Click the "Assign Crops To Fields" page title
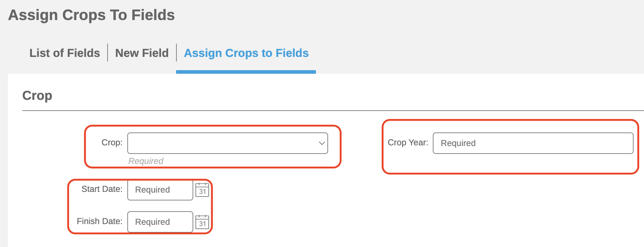This screenshot has height=247, width=644. click(x=91, y=15)
